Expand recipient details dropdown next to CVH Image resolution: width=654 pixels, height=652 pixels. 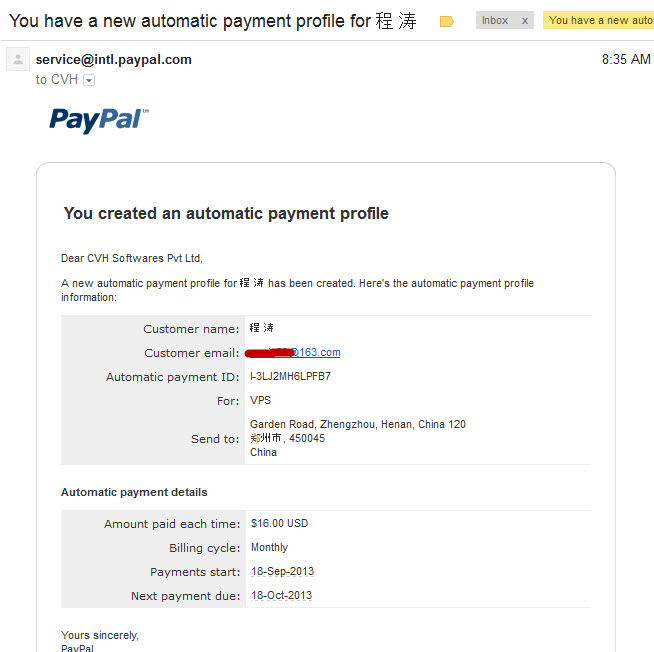click(89, 80)
